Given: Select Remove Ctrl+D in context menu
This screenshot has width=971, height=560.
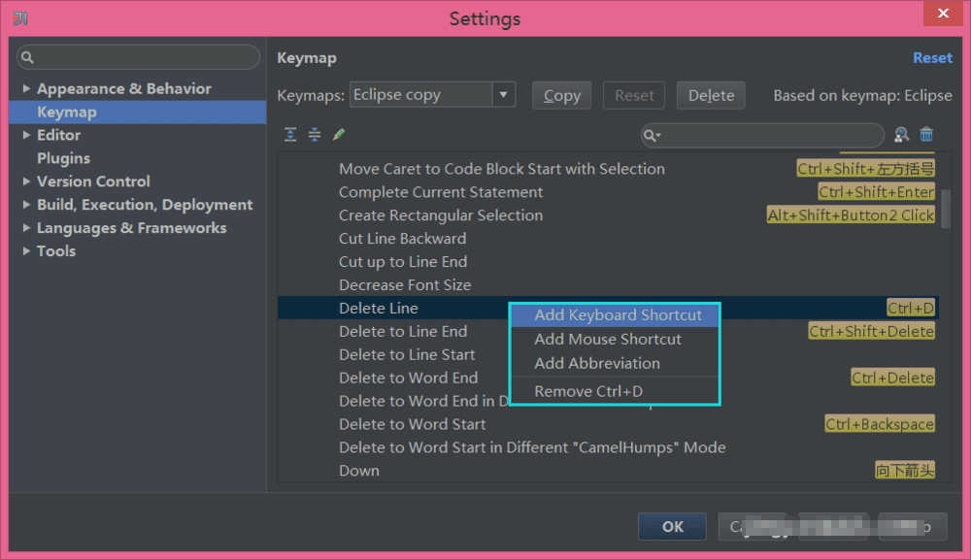Looking at the screenshot, I should [588, 391].
